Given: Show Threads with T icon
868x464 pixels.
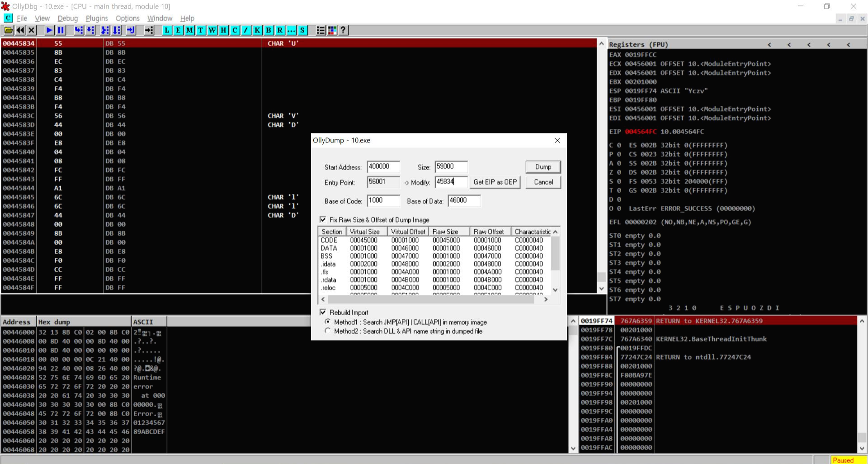Looking at the screenshot, I should [201, 30].
